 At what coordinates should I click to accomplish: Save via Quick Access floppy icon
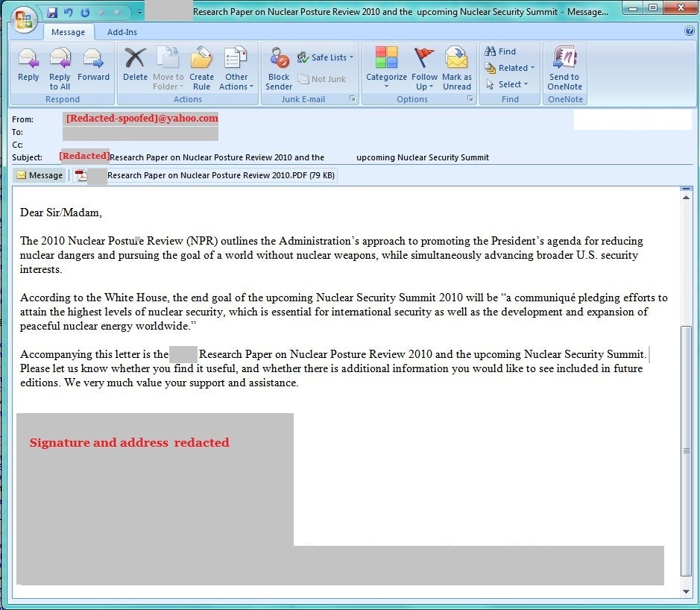[x=52, y=12]
